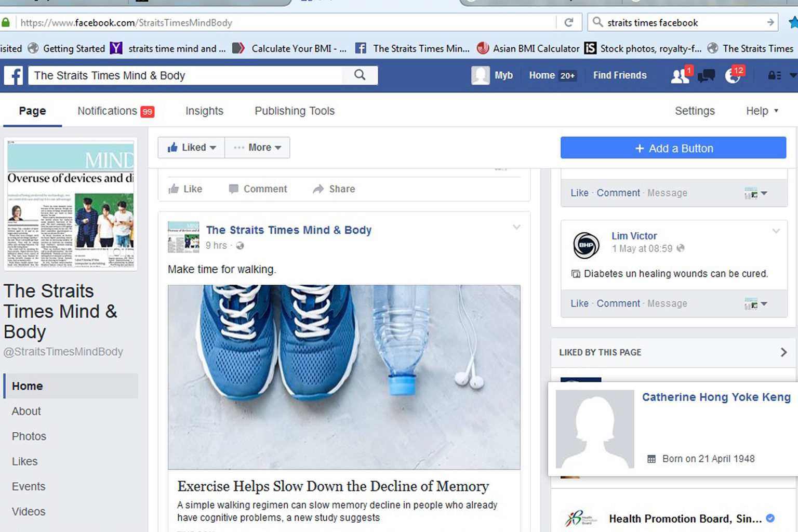The image size is (798, 532).
Task: Click the Share arrow on the post
Action: pyautogui.click(x=334, y=189)
